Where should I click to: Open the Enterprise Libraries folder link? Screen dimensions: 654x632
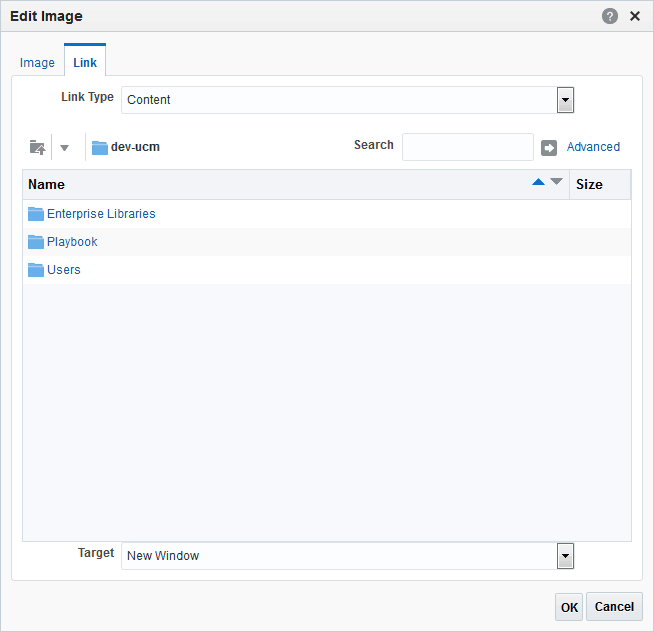(101, 214)
